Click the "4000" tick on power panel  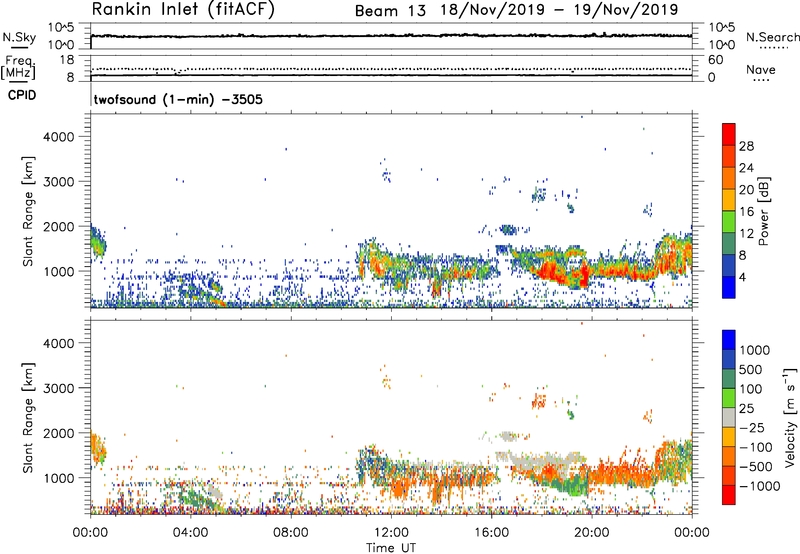pyautogui.click(x=59, y=137)
